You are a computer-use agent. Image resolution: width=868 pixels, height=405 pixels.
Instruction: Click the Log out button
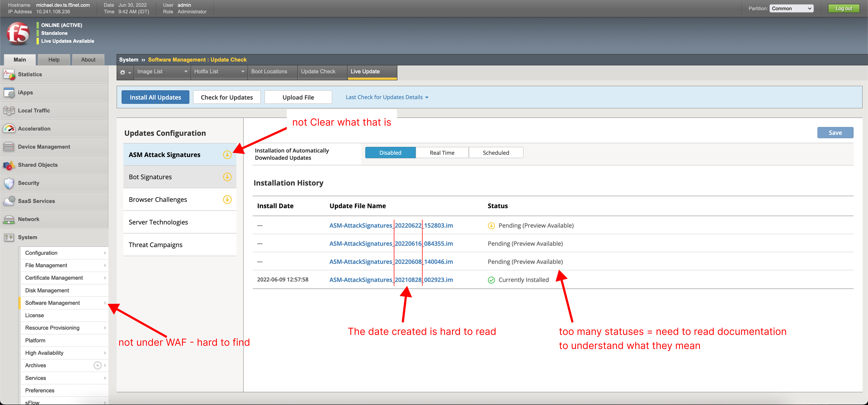[844, 8]
